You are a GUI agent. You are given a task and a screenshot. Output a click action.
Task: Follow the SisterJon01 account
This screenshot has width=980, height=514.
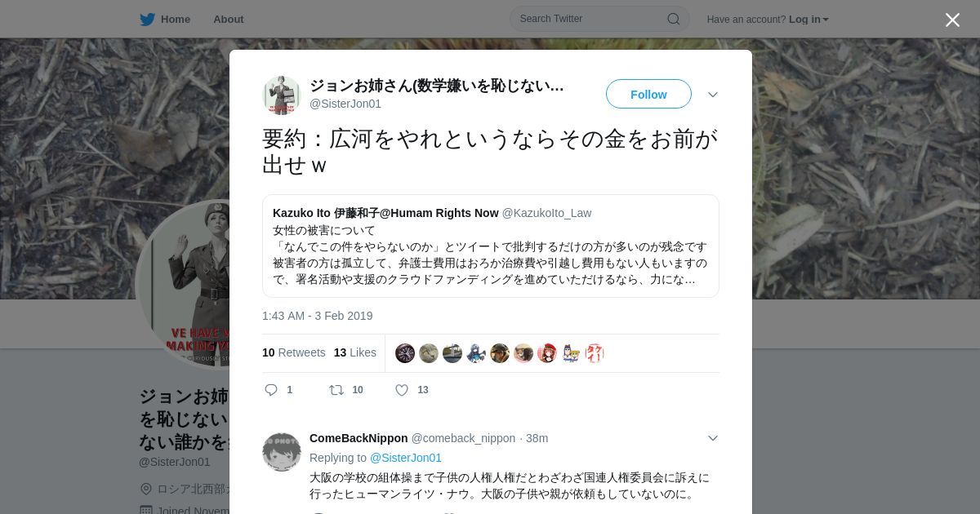point(648,94)
